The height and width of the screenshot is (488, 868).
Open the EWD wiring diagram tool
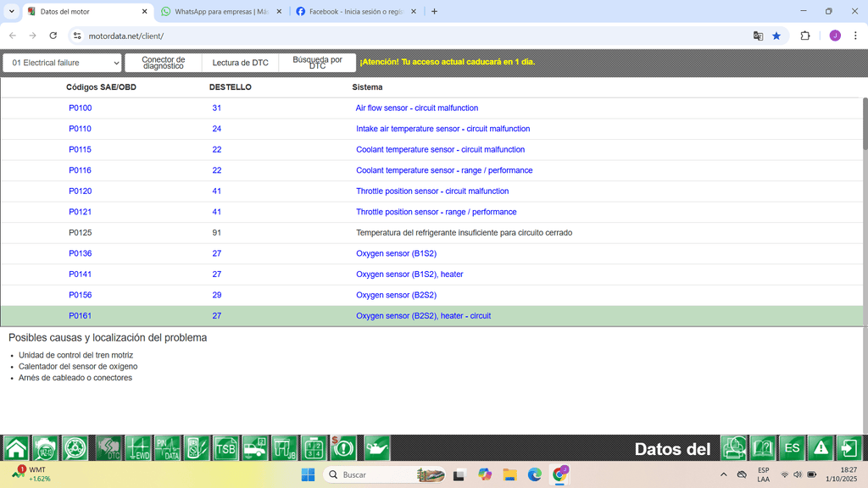(137, 448)
